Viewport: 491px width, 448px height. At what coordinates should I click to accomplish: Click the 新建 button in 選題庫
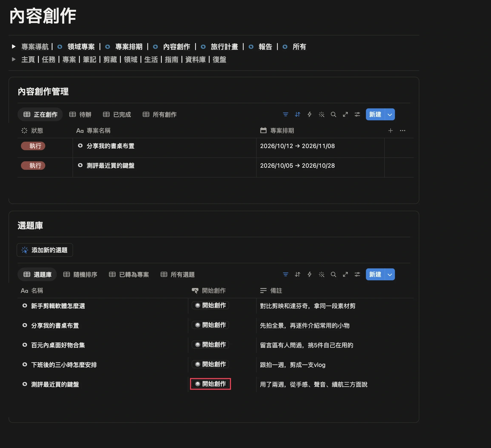375,275
